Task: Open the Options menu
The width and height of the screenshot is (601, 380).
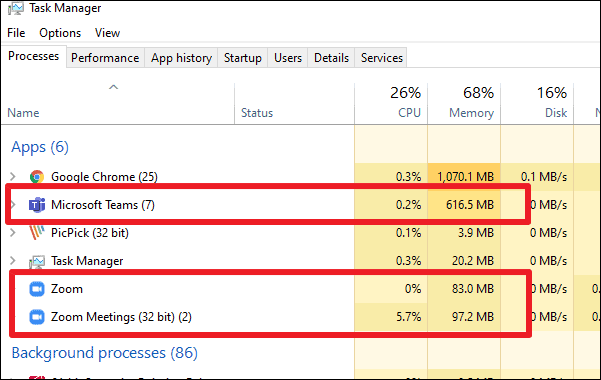Action: coord(60,33)
